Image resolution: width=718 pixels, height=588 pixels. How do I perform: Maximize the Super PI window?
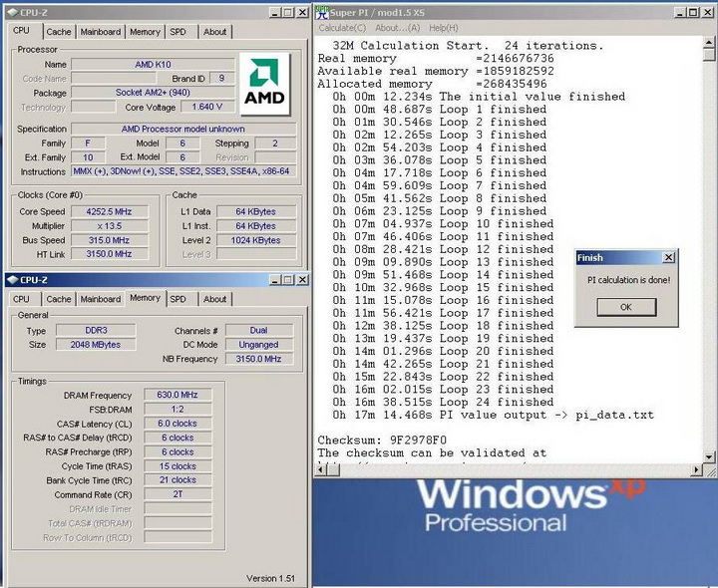[x=694, y=13]
